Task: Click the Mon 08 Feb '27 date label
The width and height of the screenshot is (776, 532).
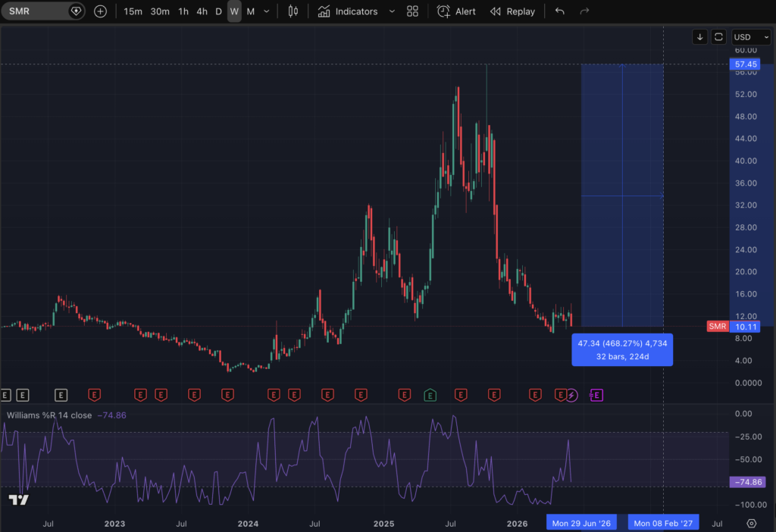Action: pyautogui.click(x=663, y=523)
